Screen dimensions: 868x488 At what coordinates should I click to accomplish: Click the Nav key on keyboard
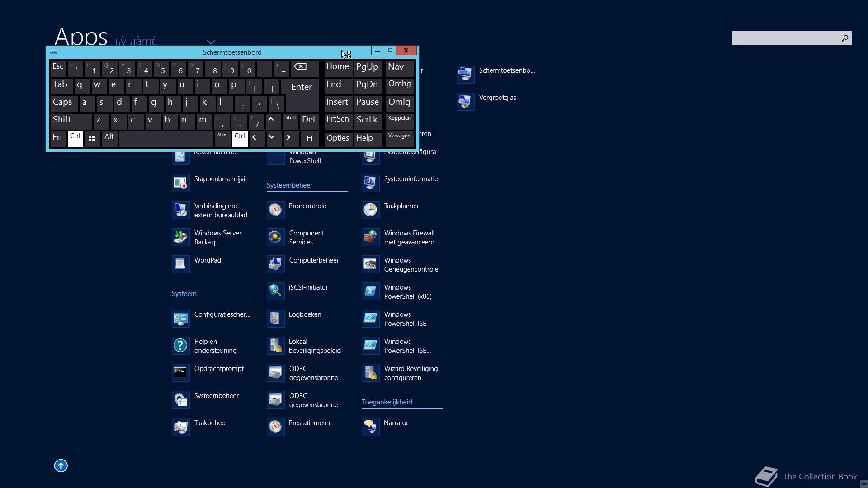coord(400,68)
